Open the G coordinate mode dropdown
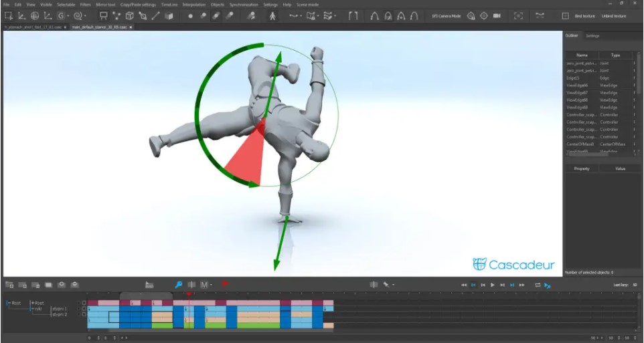 point(62,15)
